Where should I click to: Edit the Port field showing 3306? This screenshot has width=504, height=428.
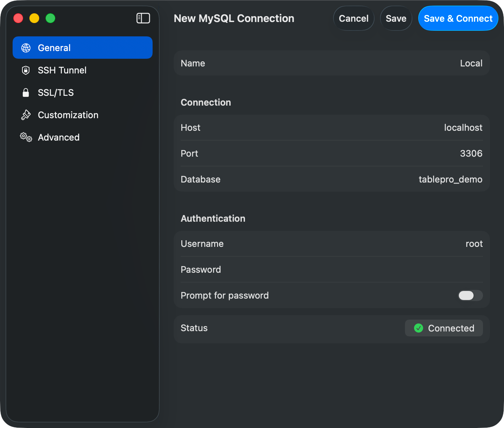point(332,154)
